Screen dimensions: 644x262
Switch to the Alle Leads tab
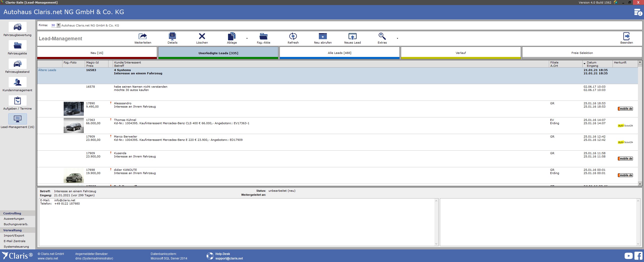(x=339, y=53)
